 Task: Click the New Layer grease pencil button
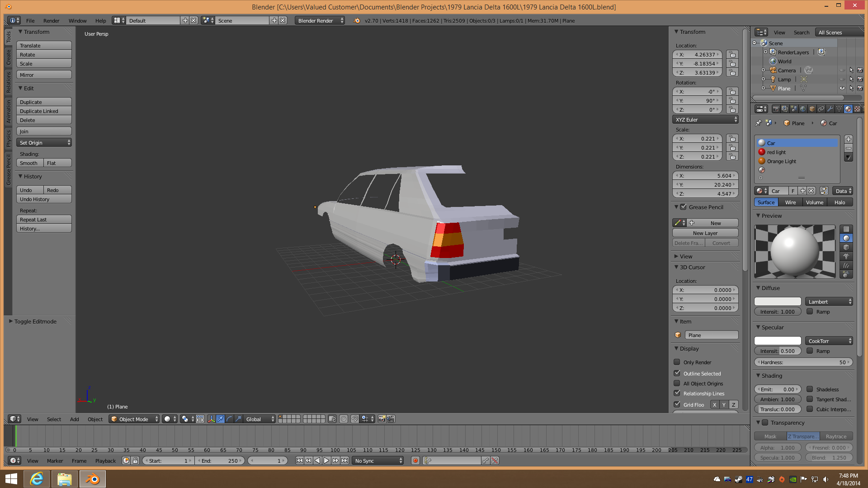[705, 233]
